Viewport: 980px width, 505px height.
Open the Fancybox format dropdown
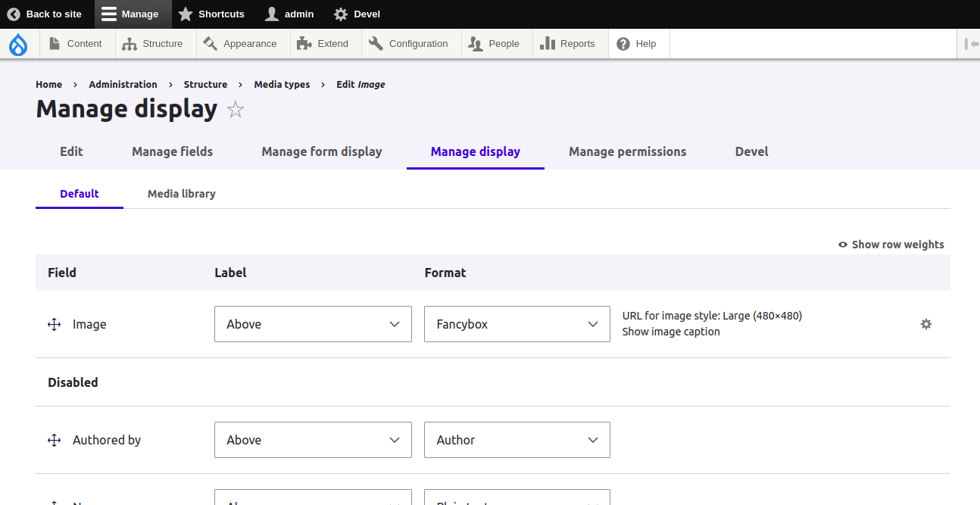coord(517,324)
